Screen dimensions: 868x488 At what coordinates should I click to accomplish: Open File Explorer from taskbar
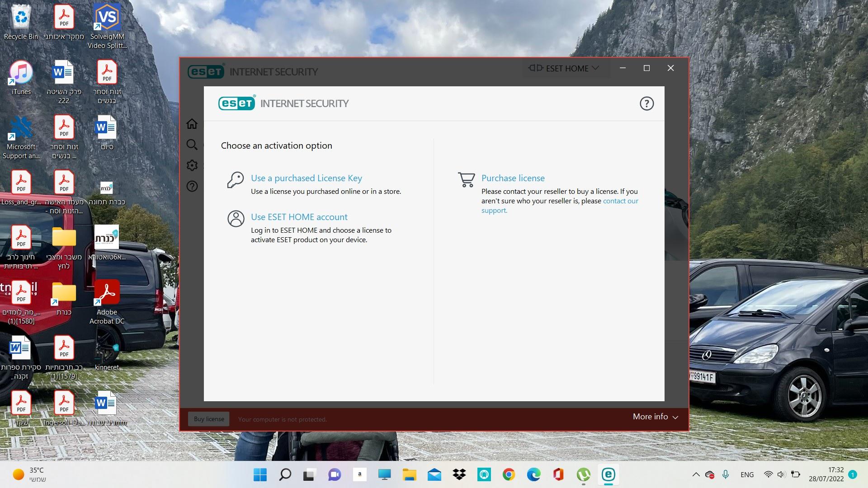pos(409,474)
